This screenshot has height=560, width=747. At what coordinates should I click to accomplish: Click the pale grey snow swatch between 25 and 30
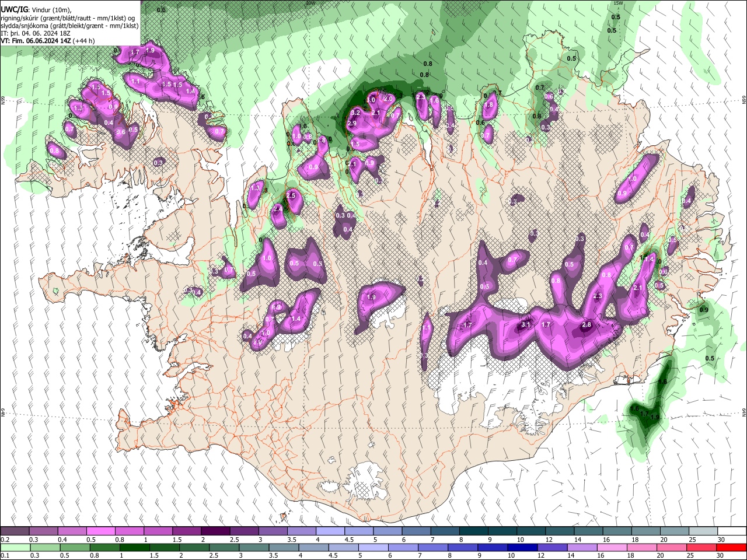[703, 531]
